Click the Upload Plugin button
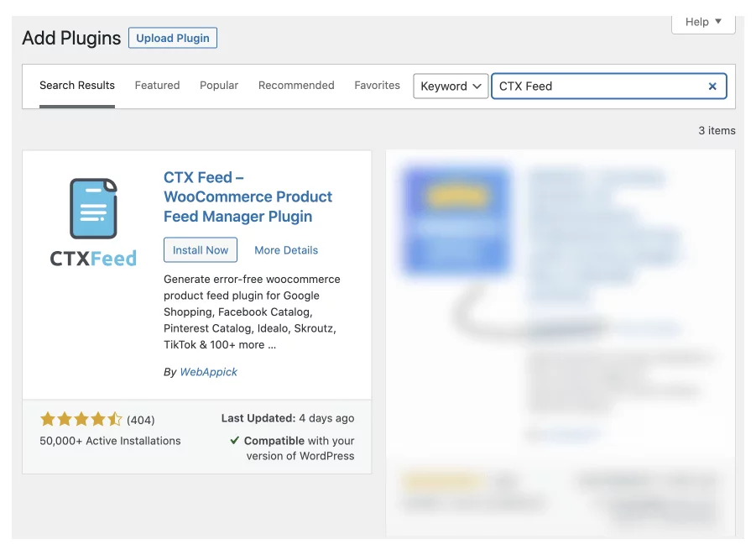This screenshot has height=555, width=756. point(173,38)
